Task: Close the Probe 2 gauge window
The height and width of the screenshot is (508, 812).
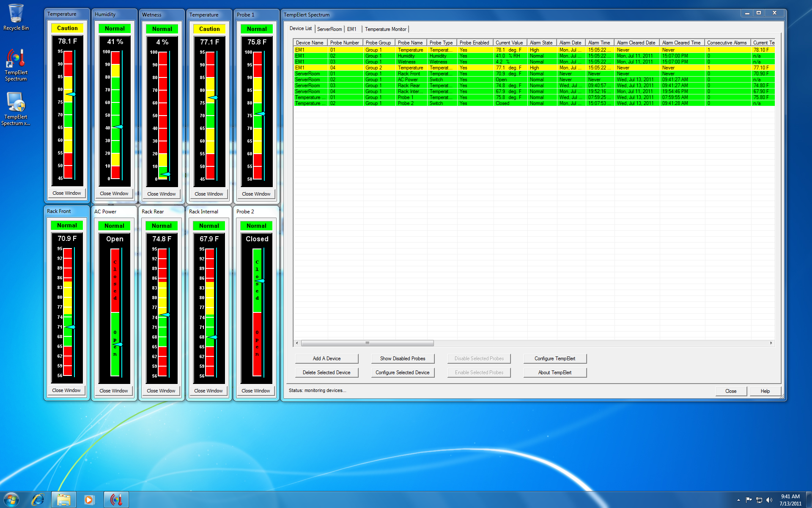Action: [x=256, y=391]
